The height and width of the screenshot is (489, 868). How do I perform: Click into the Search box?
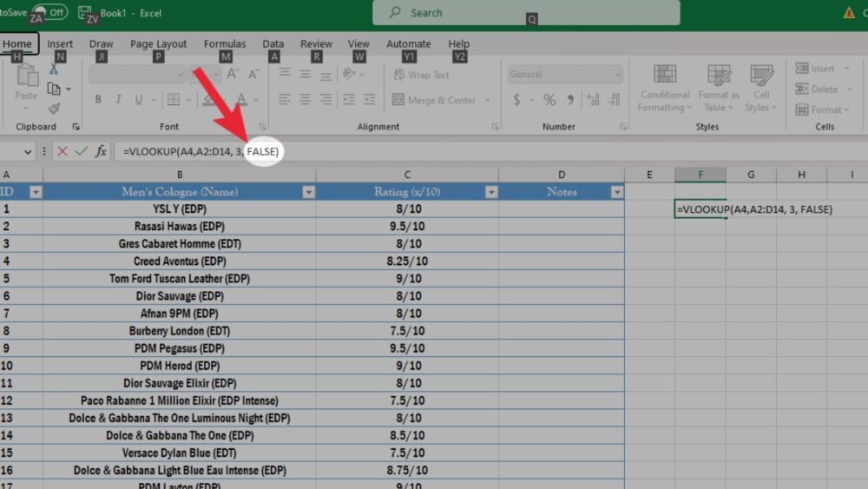tap(526, 12)
